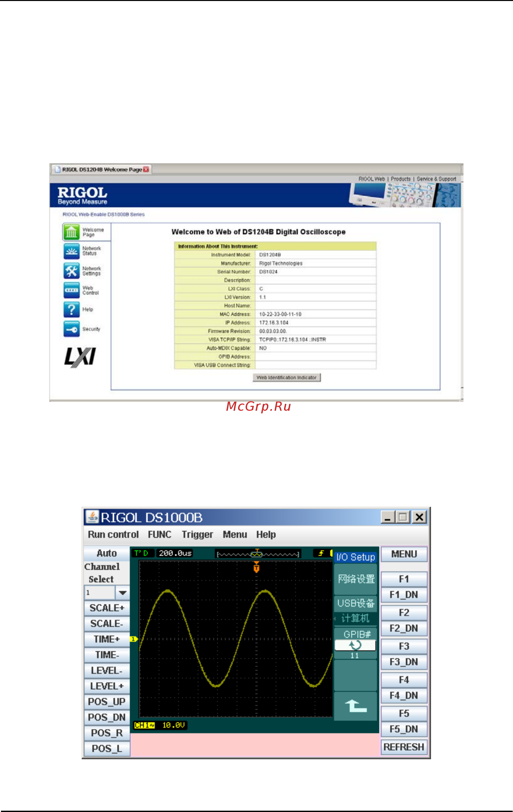Click the F5_DN button
The width and height of the screenshot is (513, 812).
coord(404,729)
